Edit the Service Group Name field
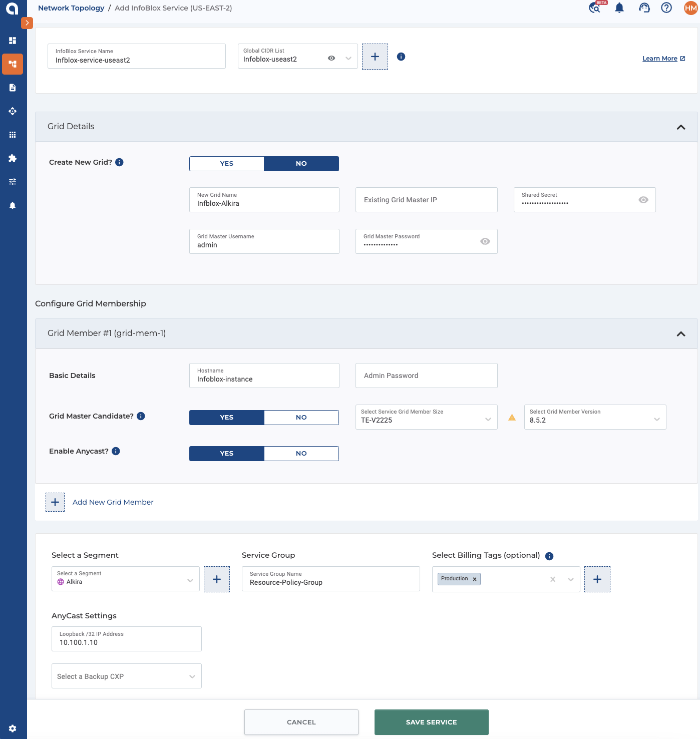This screenshot has width=700, height=739. 331,579
